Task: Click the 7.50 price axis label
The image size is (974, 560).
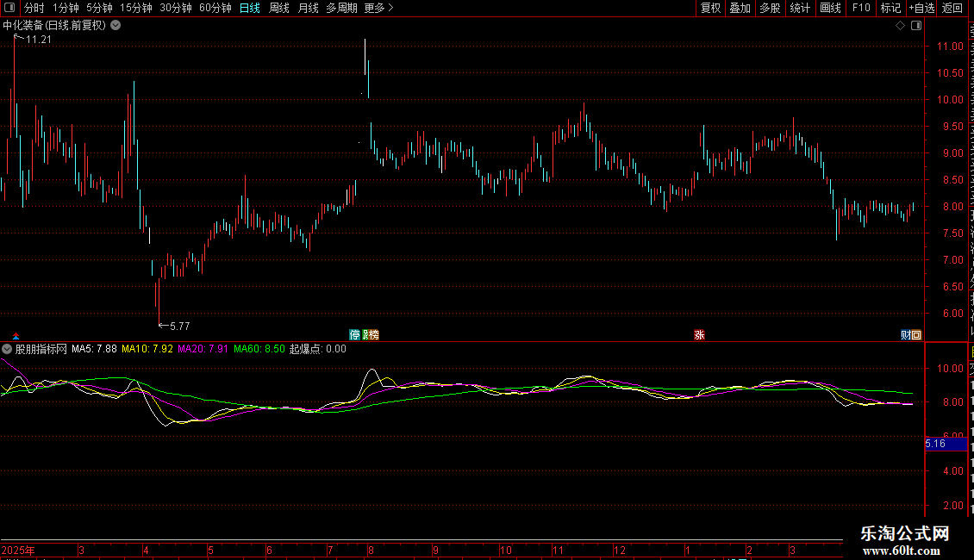Action: coord(952,233)
